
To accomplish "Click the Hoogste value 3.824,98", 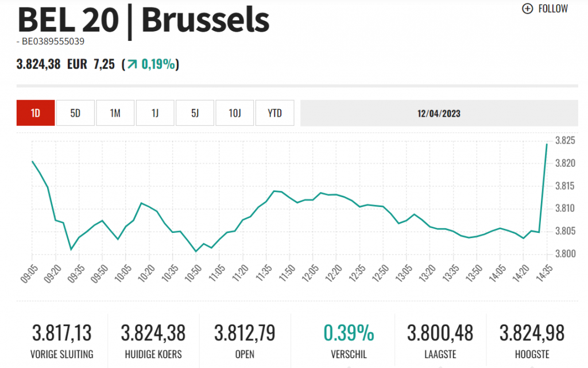I will coord(532,333).
